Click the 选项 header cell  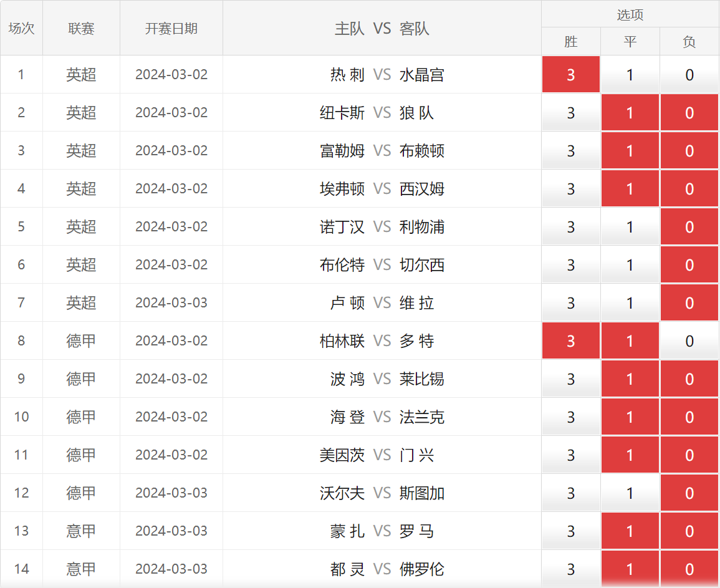(x=630, y=15)
